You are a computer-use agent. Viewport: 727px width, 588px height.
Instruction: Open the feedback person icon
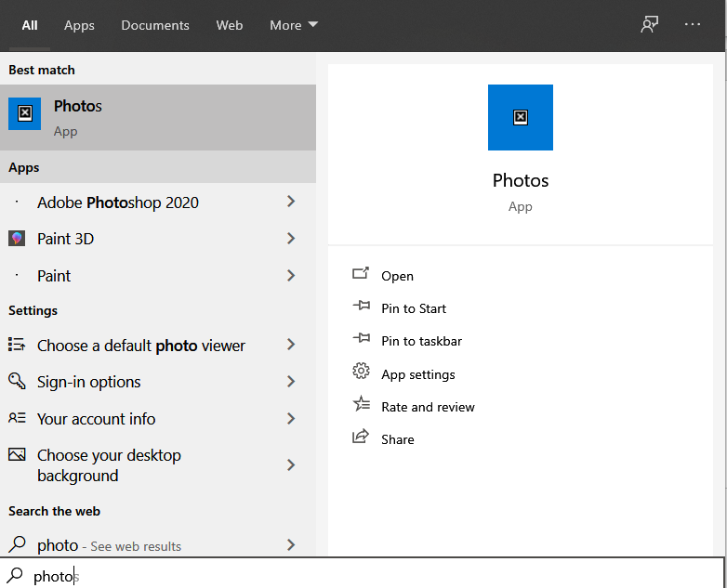[649, 24]
